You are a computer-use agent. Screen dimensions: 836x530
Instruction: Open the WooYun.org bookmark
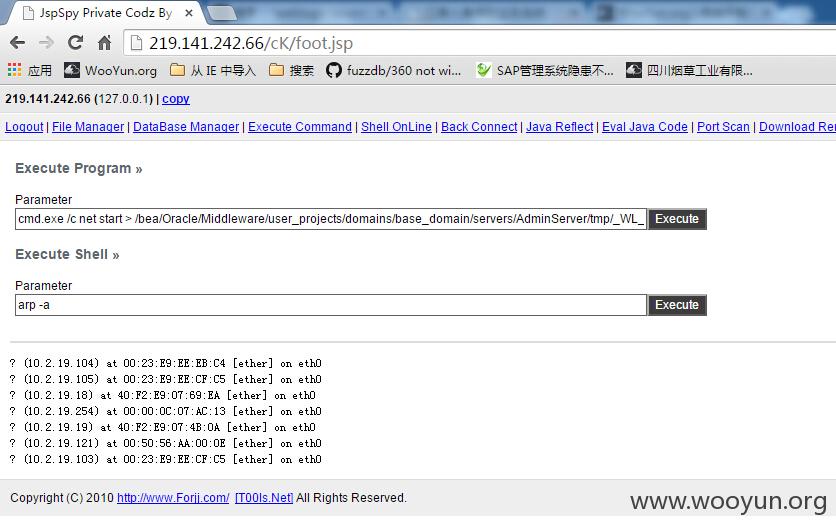110,70
